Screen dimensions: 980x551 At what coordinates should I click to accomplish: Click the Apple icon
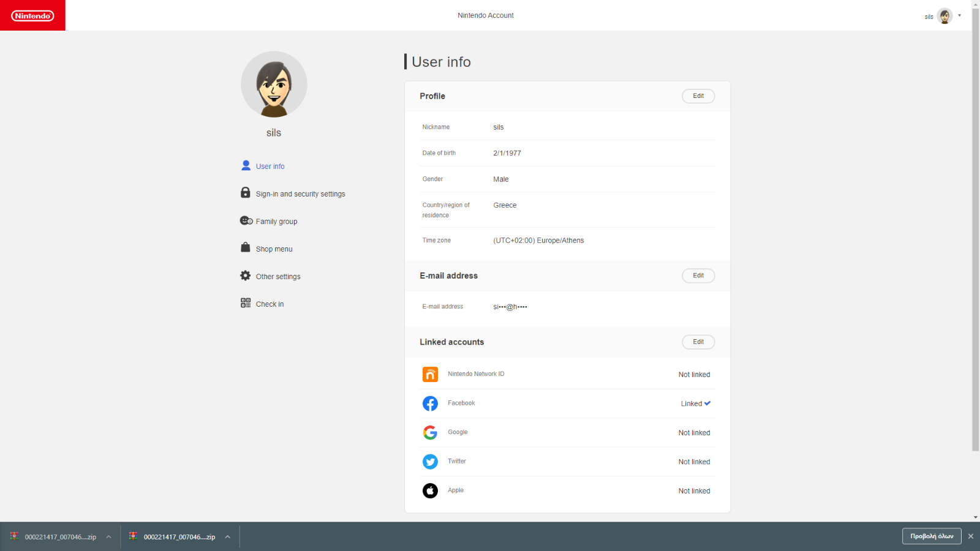[430, 491]
